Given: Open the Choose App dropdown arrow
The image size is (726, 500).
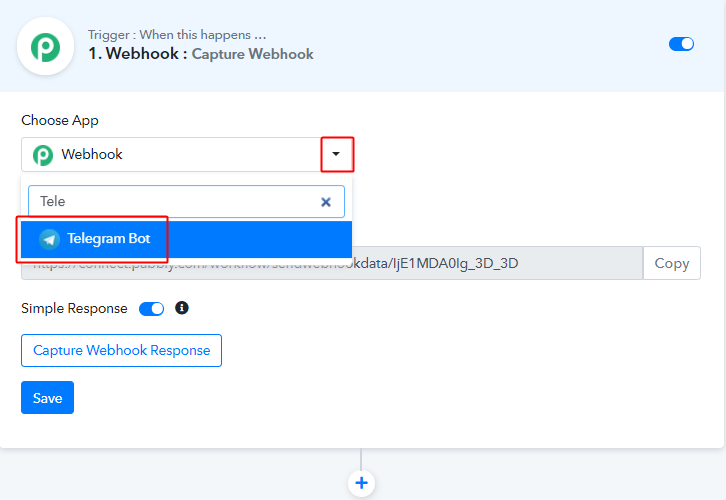Looking at the screenshot, I should 337,154.
